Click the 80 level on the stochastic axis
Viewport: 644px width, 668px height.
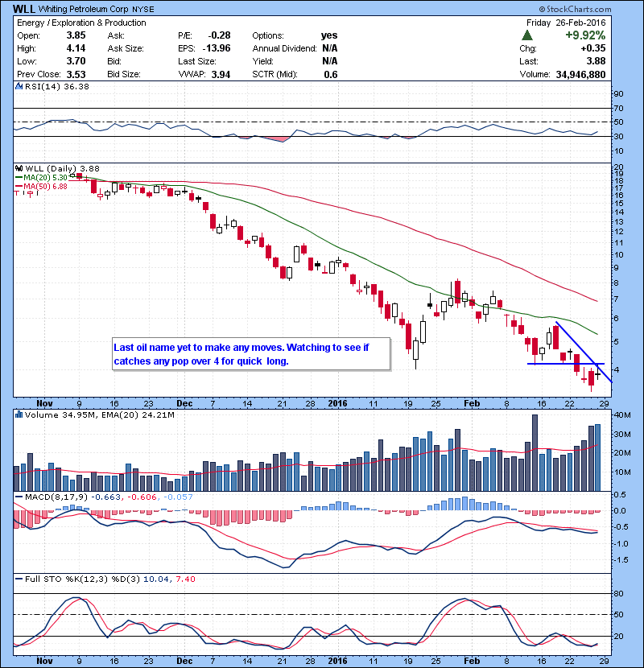618,593
